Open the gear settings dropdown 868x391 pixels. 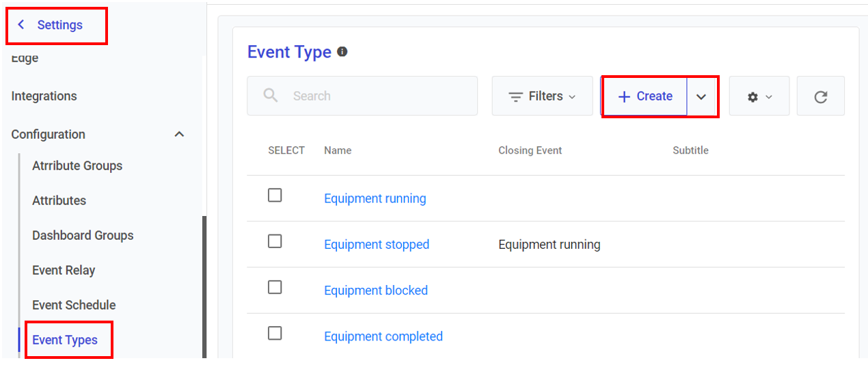click(759, 96)
